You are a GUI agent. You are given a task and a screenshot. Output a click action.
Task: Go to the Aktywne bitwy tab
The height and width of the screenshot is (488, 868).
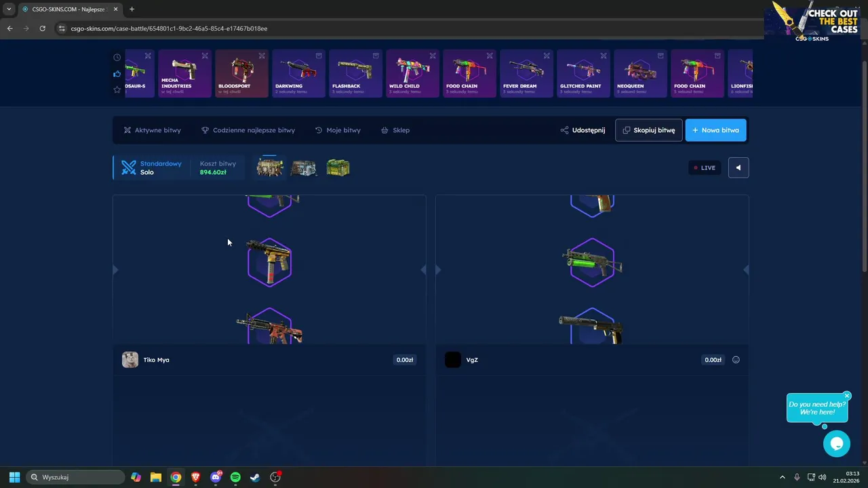(x=153, y=130)
